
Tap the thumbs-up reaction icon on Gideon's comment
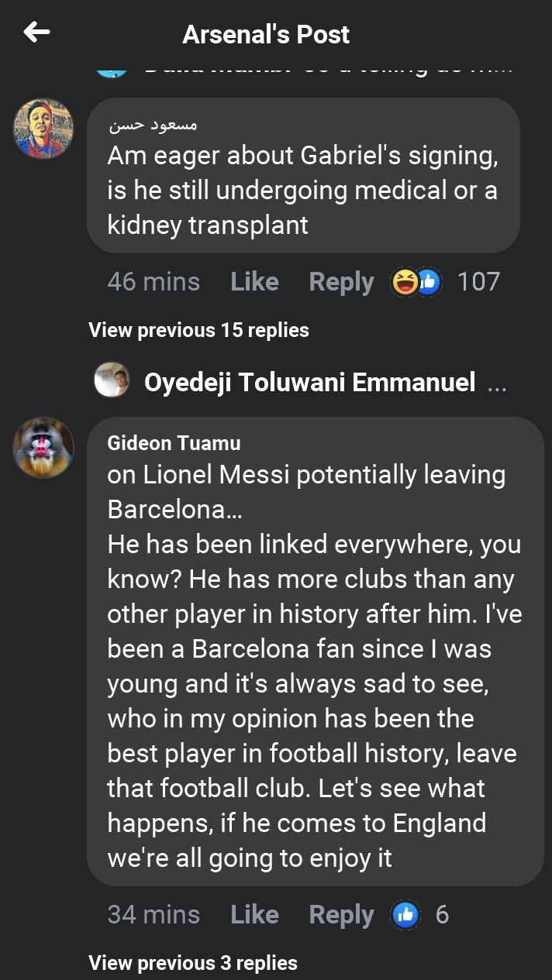coord(405,915)
